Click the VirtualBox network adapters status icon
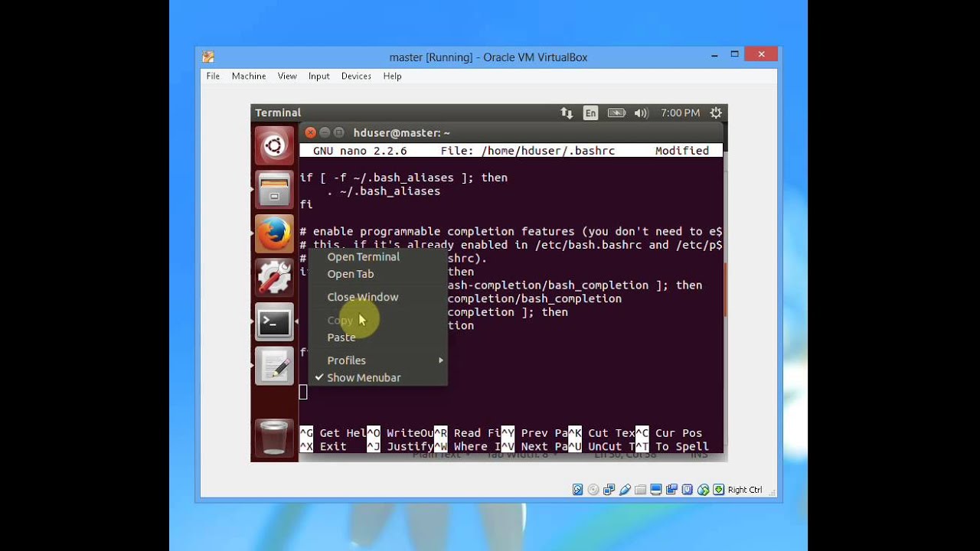Viewport: 980px width, 551px height. click(x=609, y=490)
